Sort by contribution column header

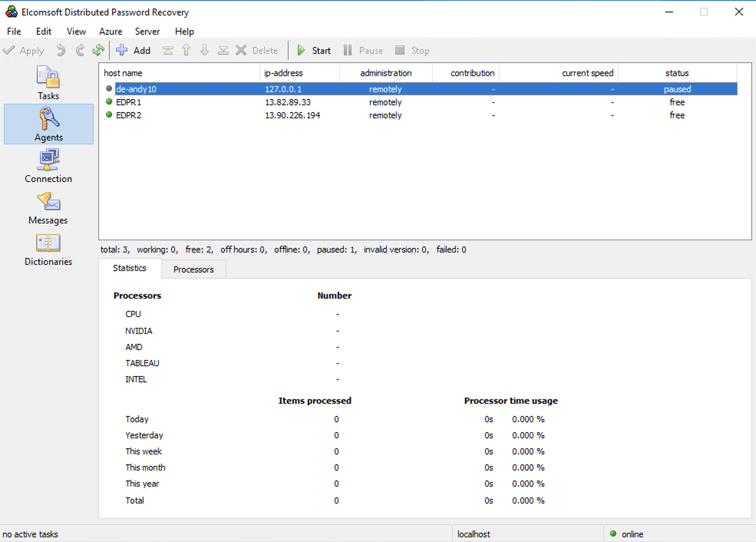tap(466, 73)
